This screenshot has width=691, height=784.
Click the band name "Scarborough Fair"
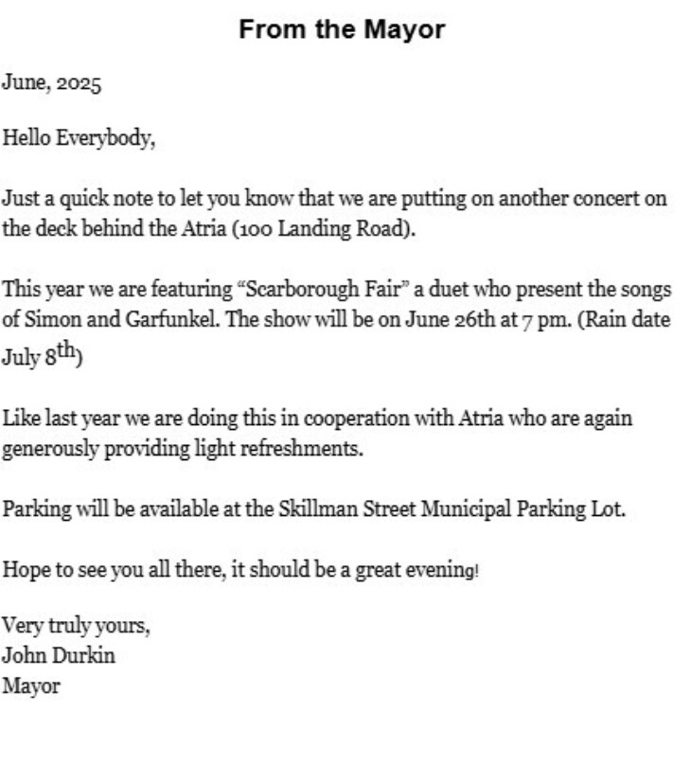(x=323, y=289)
